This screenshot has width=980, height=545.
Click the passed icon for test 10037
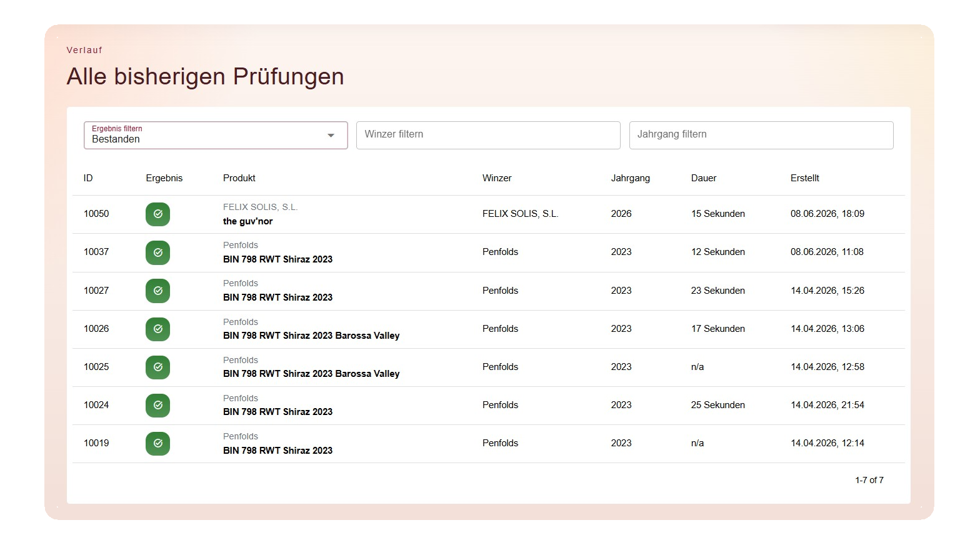[157, 252]
